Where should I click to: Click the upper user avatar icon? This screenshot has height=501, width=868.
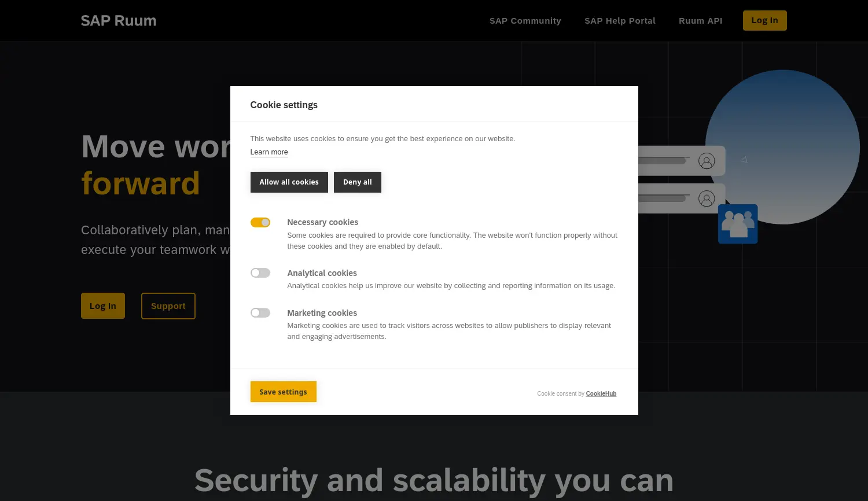point(707,161)
